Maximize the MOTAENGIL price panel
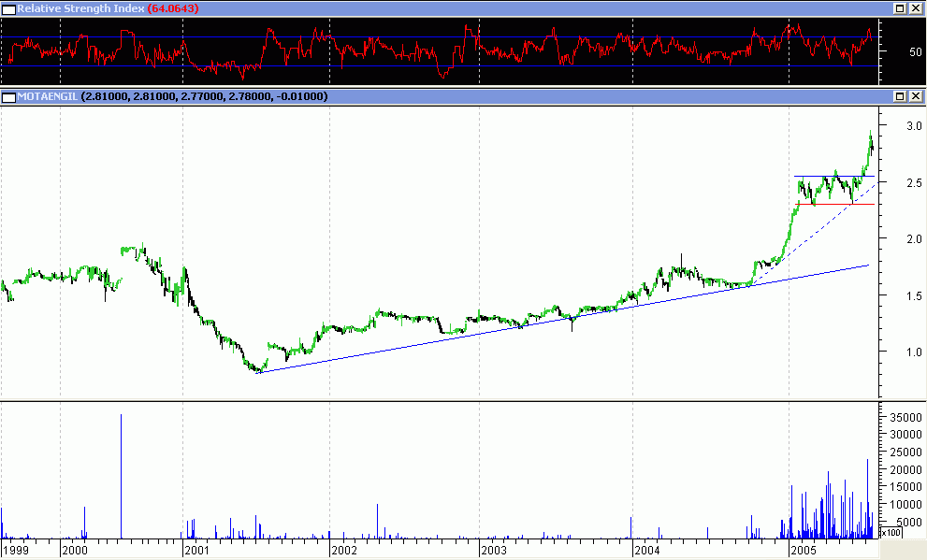Image resolution: width=927 pixels, height=560 pixels. (900, 96)
